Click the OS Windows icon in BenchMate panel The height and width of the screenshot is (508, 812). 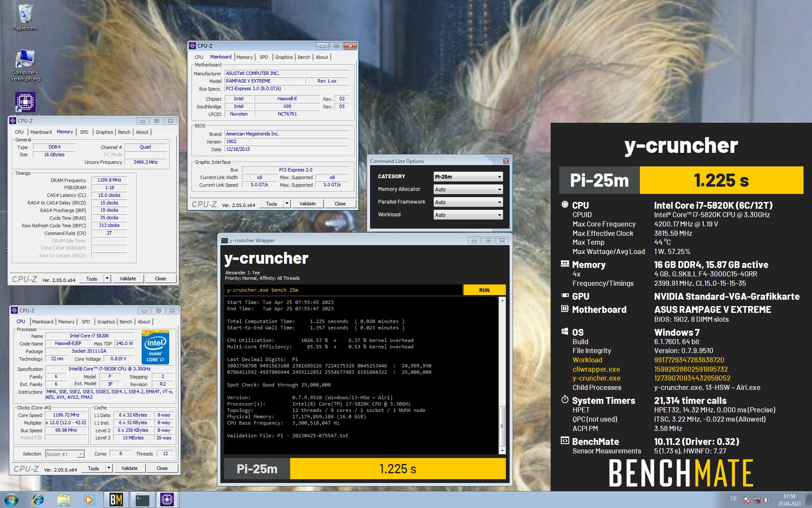tap(565, 331)
